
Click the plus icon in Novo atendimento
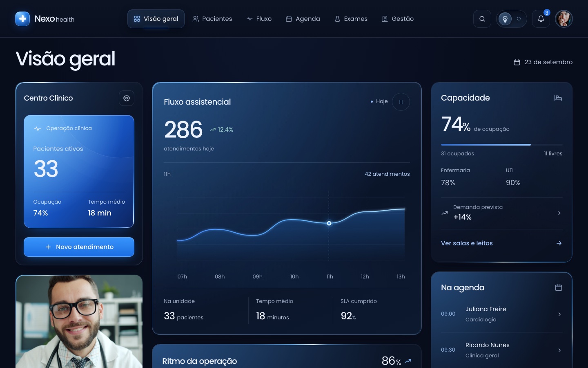point(48,247)
